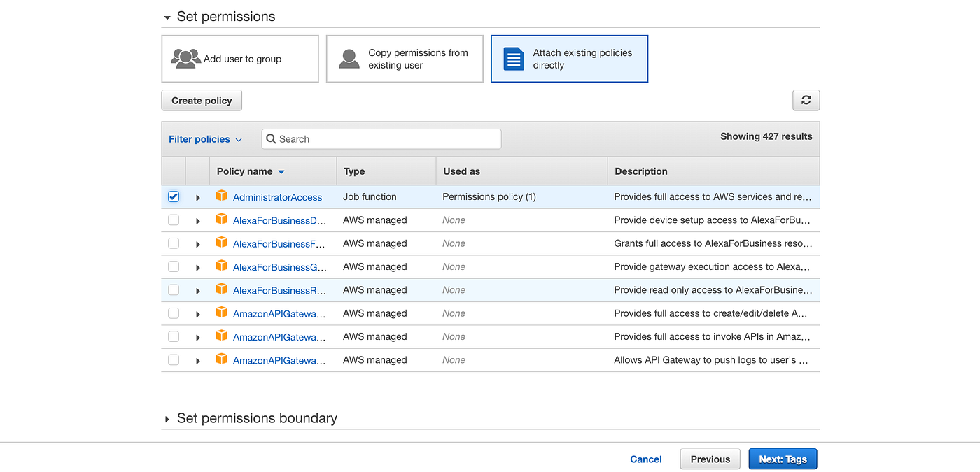The image size is (980, 472).
Task: Click the Create policy button
Action: (x=201, y=100)
